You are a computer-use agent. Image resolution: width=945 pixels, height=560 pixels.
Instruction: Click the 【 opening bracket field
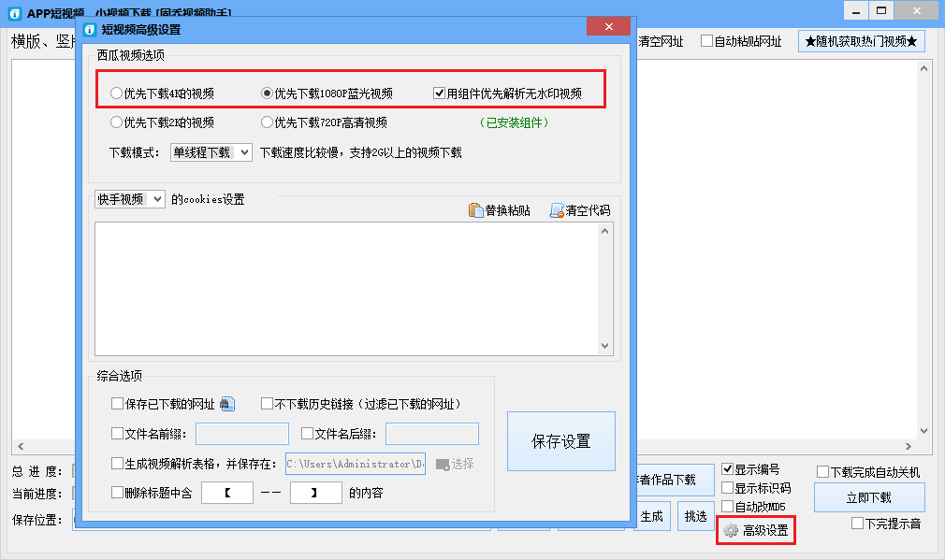tap(227, 493)
